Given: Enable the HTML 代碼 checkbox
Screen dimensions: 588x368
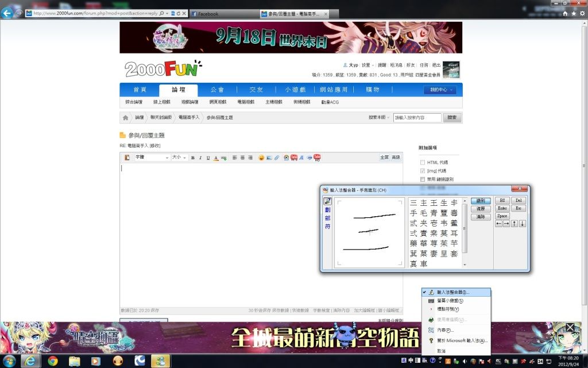Looking at the screenshot, I should [x=423, y=162].
